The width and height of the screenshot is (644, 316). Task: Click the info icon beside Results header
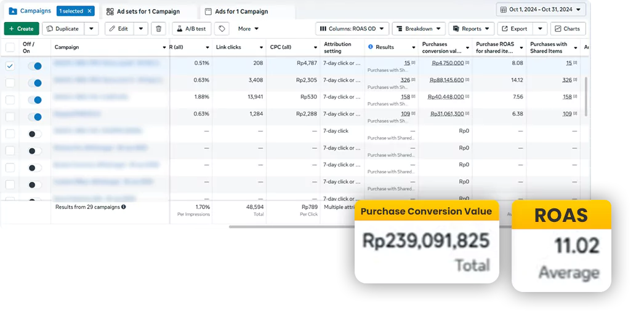pyautogui.click(x=370, y=47)
